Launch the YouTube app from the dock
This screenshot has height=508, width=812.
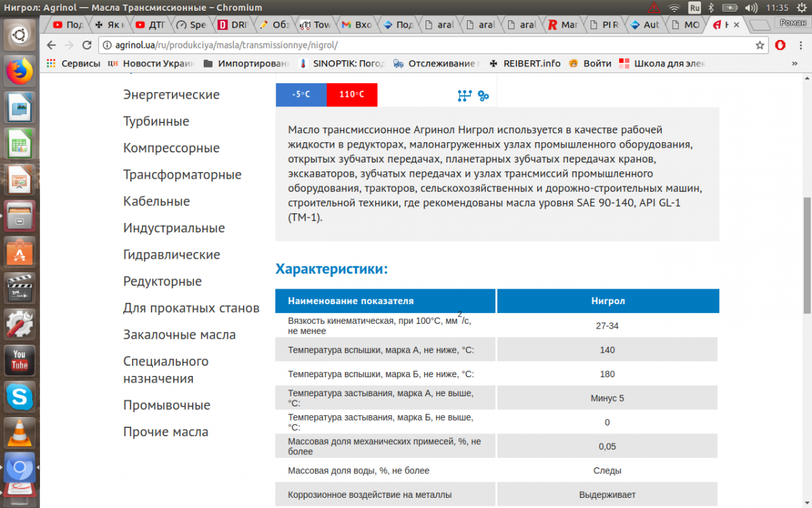(x=20, y=362)
